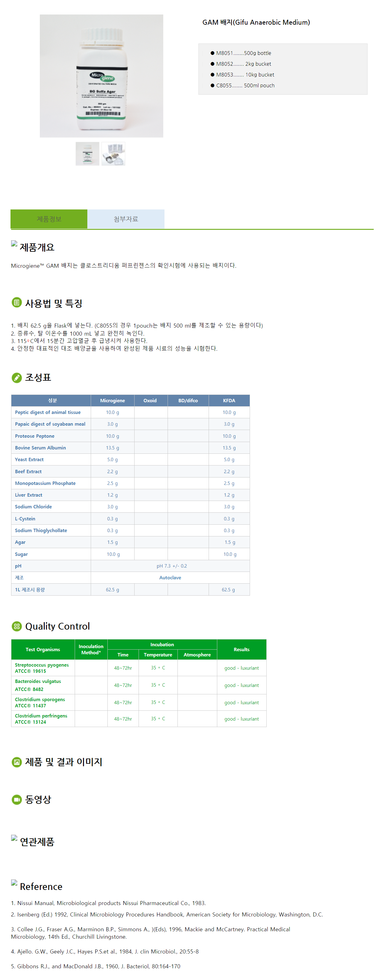Click Bacteroides vulgatus ATCC 8482

(38, 685)
